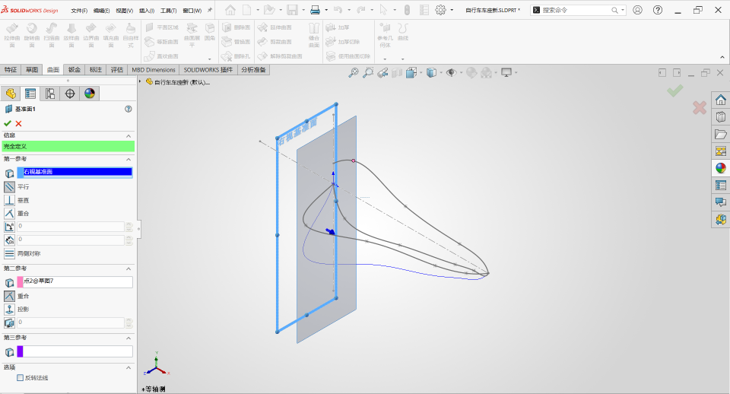This screenshot has height=394, width=730.
Task: Open the ConfigurationManager tab icon
Action: pos(50,94)
